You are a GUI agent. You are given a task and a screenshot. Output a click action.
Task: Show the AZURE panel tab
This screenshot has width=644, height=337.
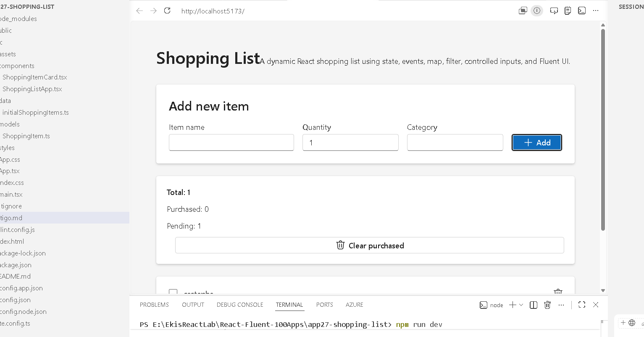[x=355, y=305]
